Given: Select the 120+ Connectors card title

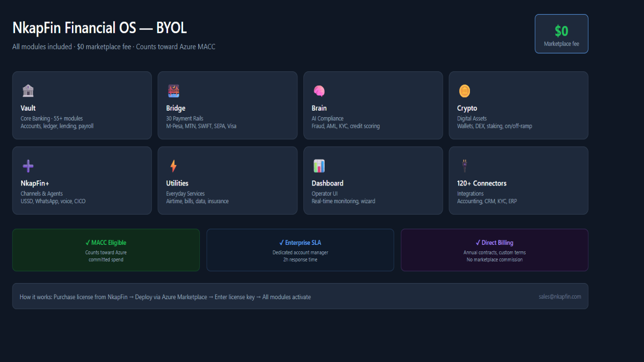Looking at the screenshot, I should 481,183.
